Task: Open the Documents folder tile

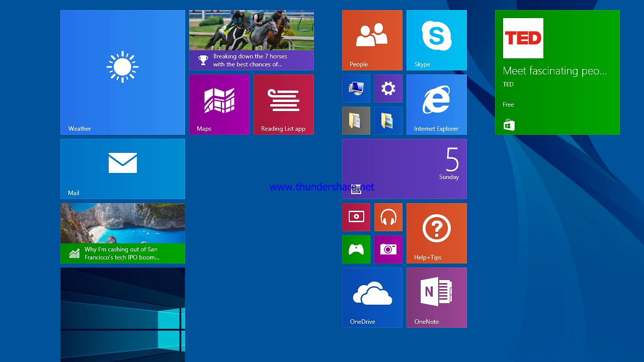Action: 356,121
